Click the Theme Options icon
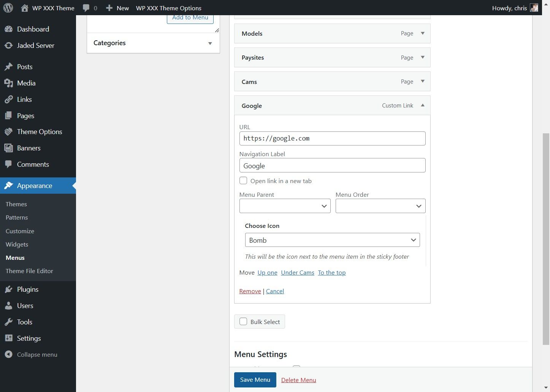 pyautogui.click(x=9, y=132)
